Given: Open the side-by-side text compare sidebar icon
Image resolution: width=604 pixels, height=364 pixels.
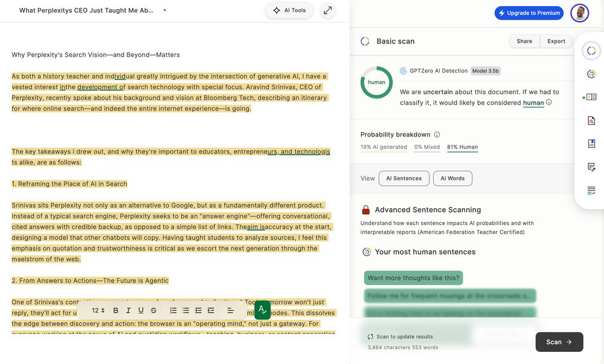Looking at the screenshot, I should 591,97.
